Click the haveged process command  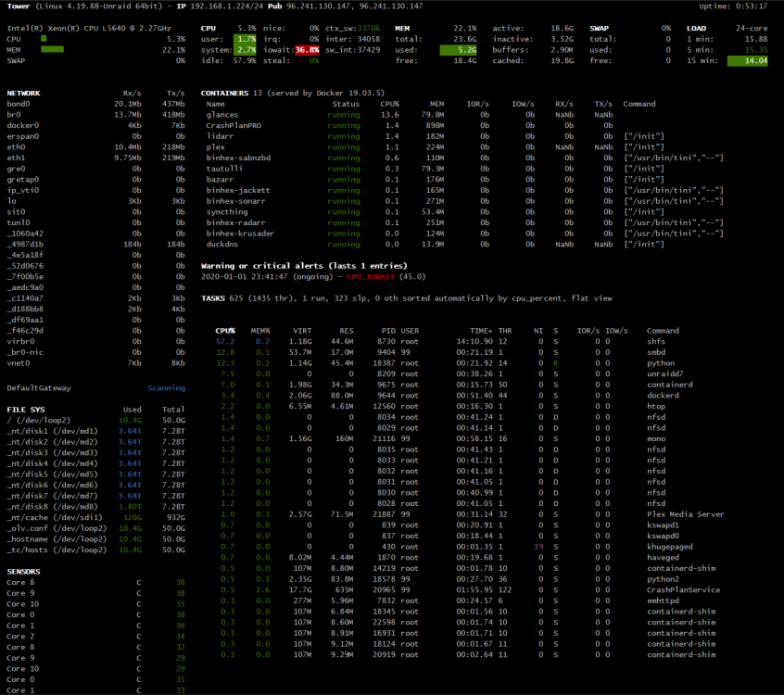pyautogui.click(x=663, y=558)
